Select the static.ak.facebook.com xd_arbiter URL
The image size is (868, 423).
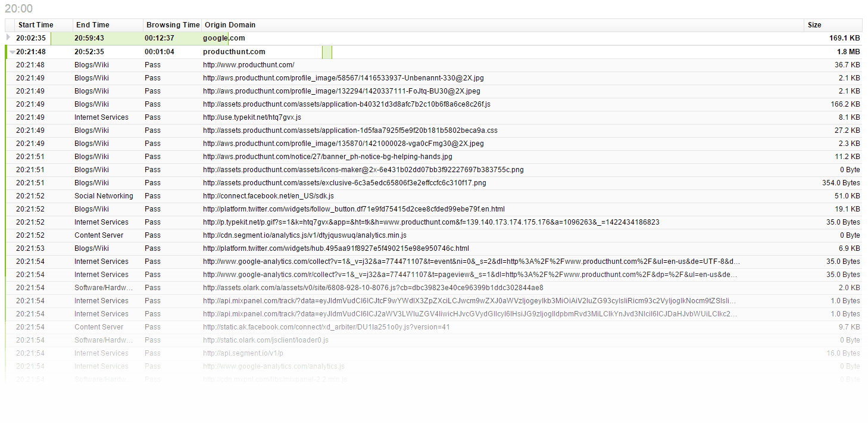point(326,327)
